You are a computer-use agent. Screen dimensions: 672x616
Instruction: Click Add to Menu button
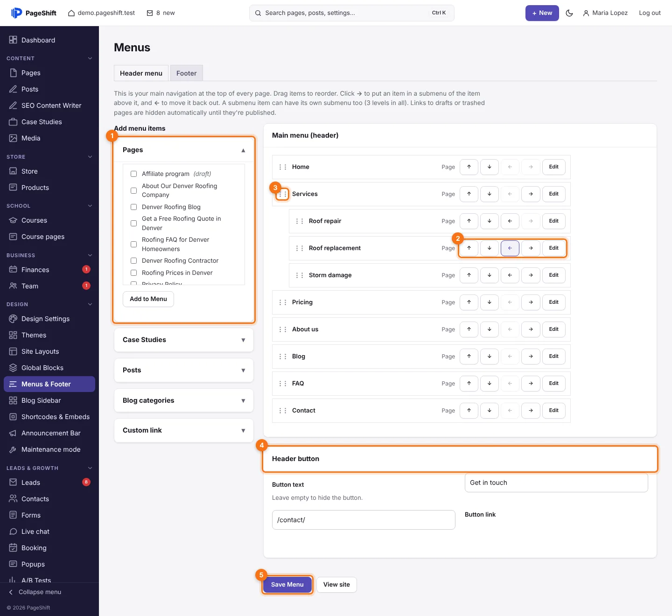[148, 299]
